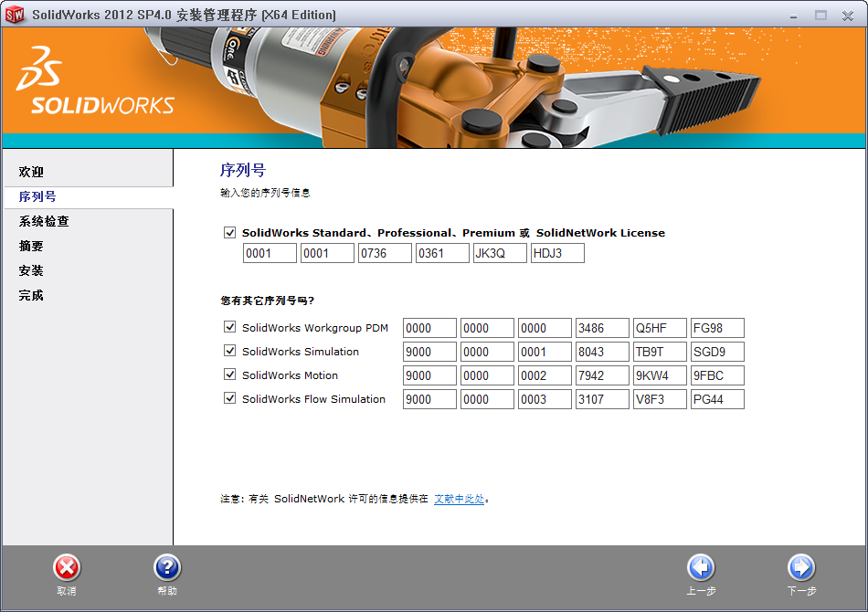Image resolution: width=868 pixels, height=612 pixels.
Task: Select 欢迎 step in the sidebar
Action: point(31,172)
